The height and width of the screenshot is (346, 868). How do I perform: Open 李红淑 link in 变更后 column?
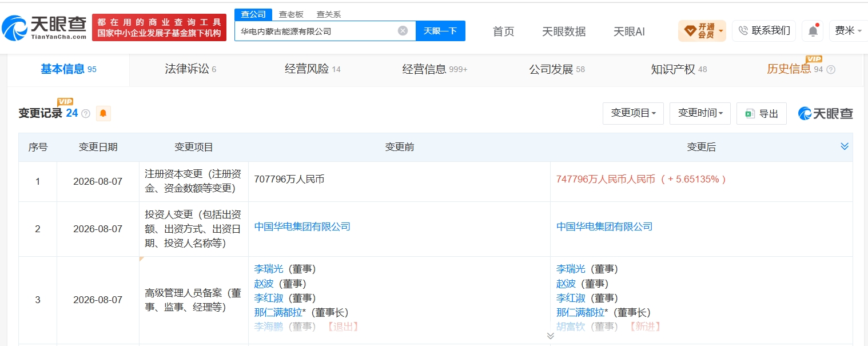(x=571, y=298)
